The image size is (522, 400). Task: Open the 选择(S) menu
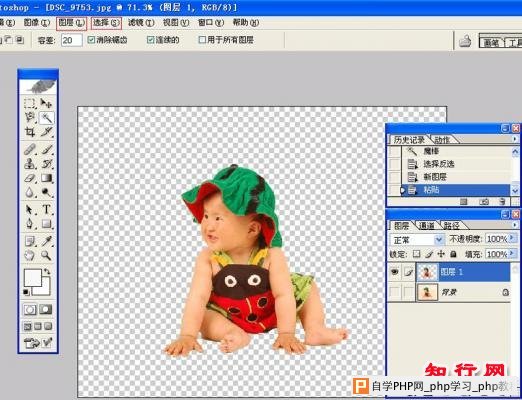click(106, 23)
